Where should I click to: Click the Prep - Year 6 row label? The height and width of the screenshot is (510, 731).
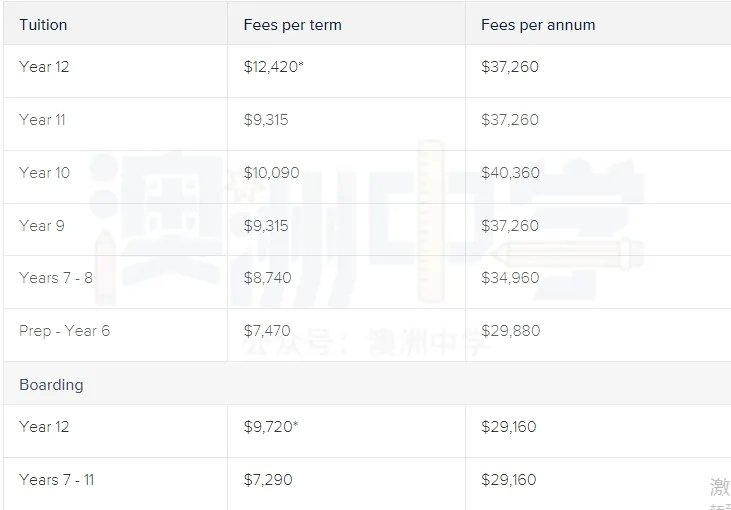point(64,331)
